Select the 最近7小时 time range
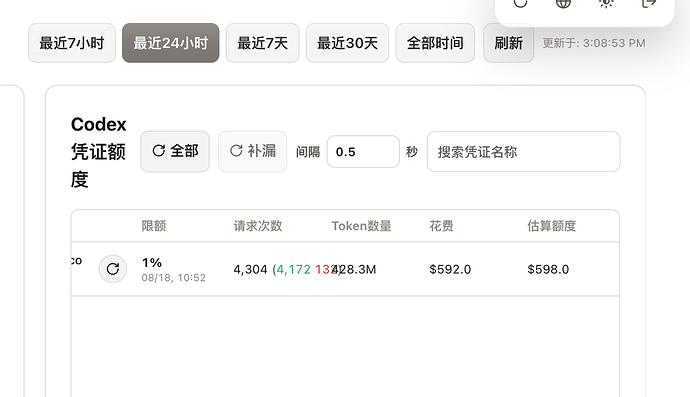Viewport: 690px width, 397px height. coord(72,43)
